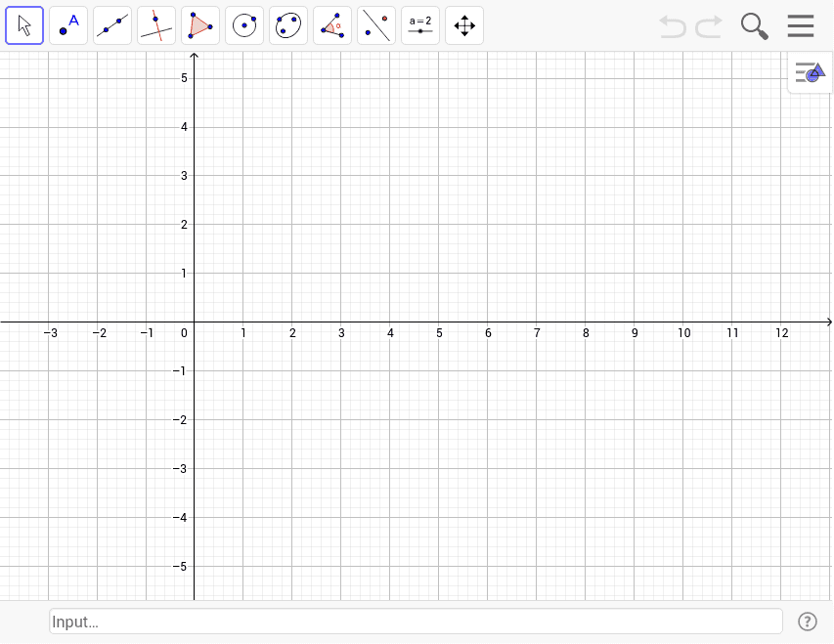Image resolution: width=834 pixels, height=644 pixels.
Task: Click x-axis label 12
Action: (x=782, y=333)
